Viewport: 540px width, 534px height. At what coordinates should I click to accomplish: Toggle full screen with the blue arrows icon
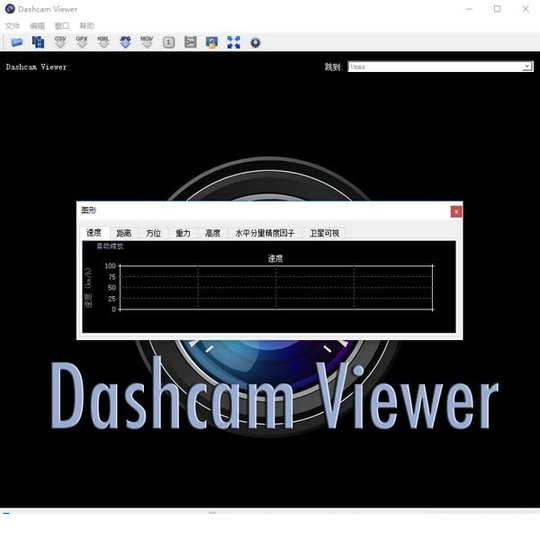click(x=234, y=42)
